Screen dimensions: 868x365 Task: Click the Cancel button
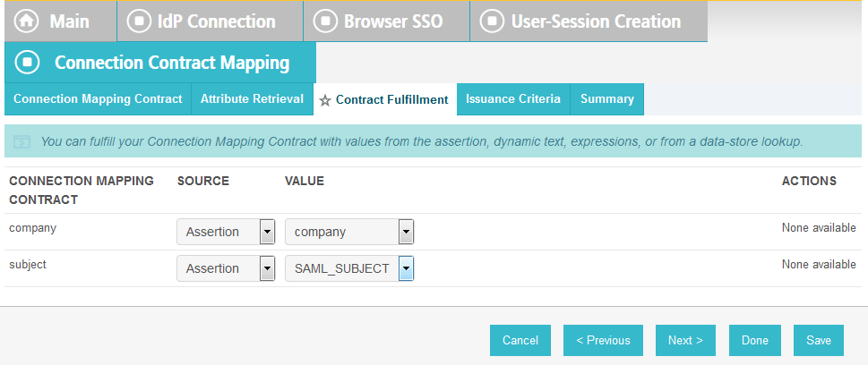coord(520,340)
